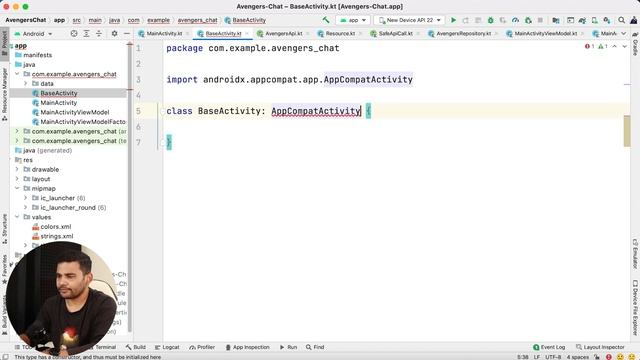Click the Project tree vertical scrollbar

[x=130, y=187]
